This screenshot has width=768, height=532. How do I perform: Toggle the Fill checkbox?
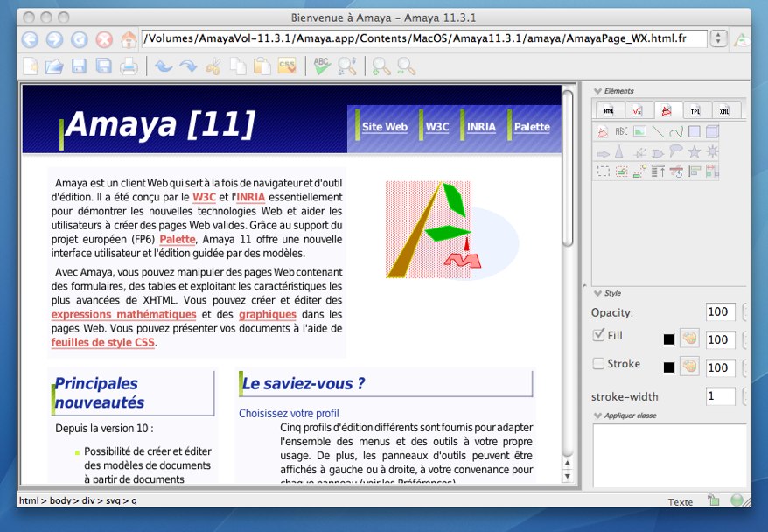(x=598, y=335)
